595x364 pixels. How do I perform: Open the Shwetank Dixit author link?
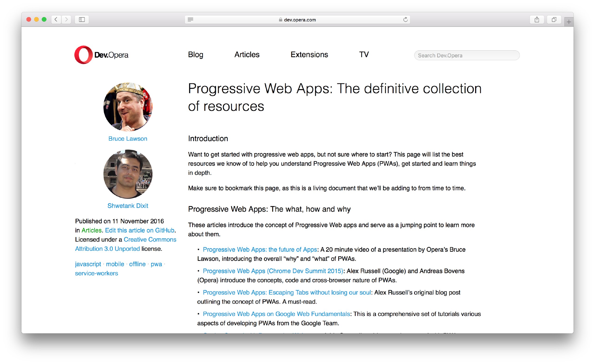128,206
